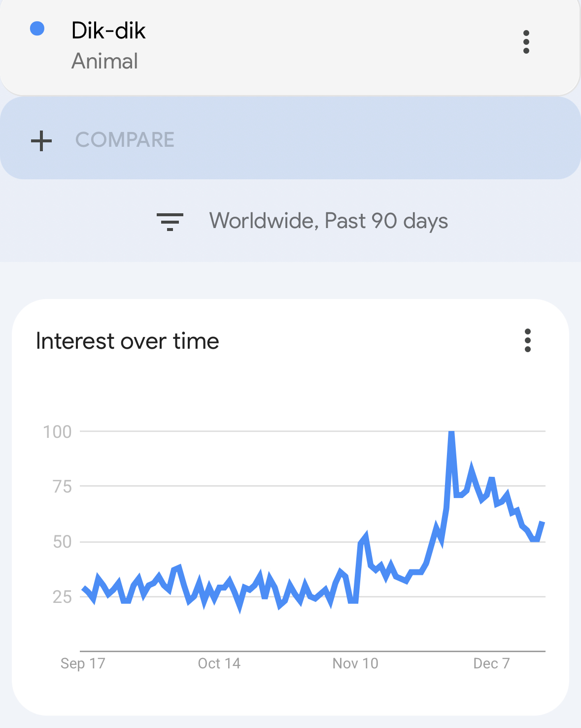
Task: Click the 25 value axis label
Action: pos(62,597)
